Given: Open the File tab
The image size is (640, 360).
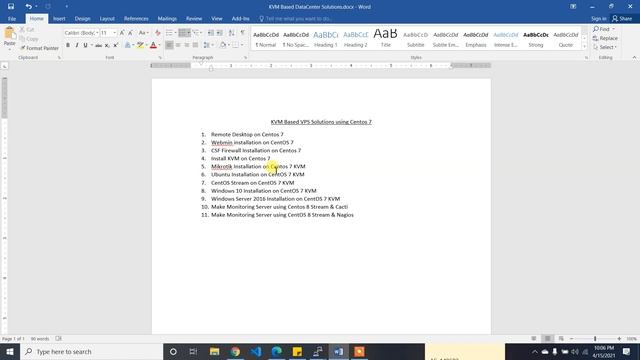Looking at the screenshot, I should pyautogui.click(x=12, y=19).
